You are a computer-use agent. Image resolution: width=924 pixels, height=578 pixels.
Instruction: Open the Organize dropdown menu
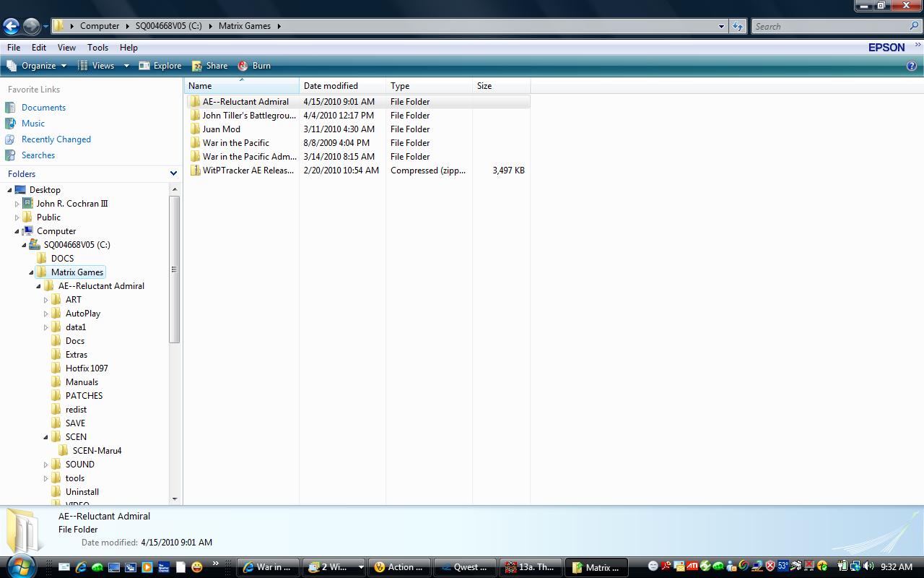tap(36, 66)
